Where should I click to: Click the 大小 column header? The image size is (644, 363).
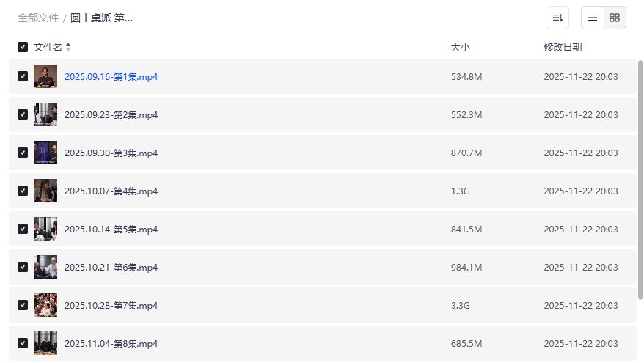(x=460, y=47)
